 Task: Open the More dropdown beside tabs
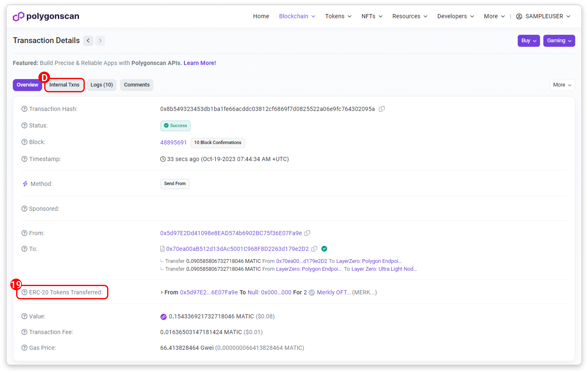pyautogui.click(x=562, y=85)
